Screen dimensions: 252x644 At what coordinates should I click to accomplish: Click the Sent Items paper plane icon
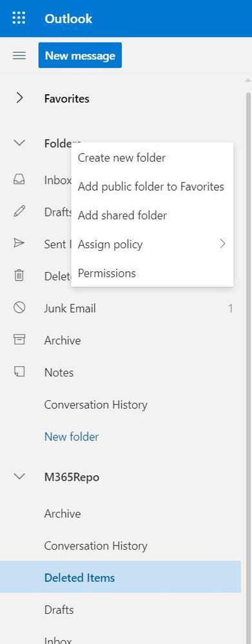[x=19, y=244]
